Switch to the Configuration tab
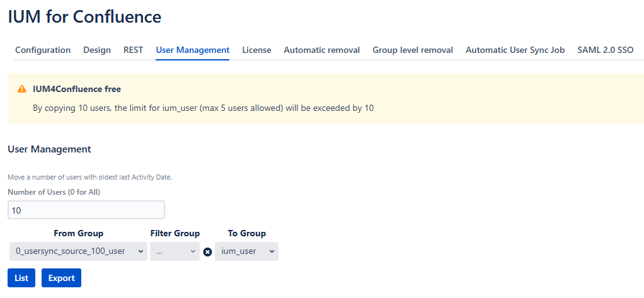 coord(43,50)
